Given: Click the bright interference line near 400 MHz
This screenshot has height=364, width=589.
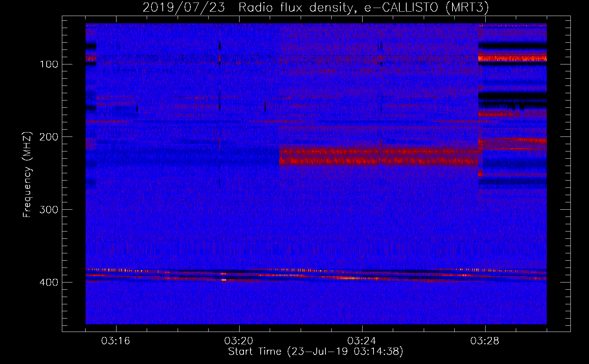Looking at the screenshot, I should 316,275.
